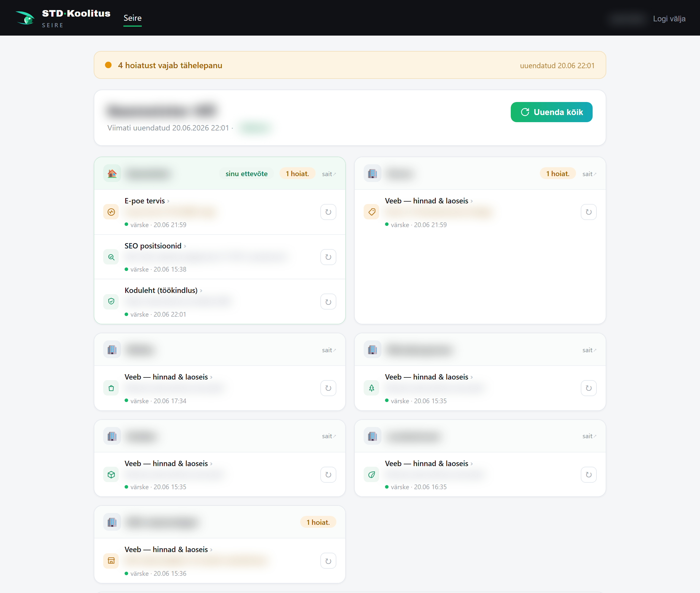Expand Koduleht (töökindlus) details

click(163, 290)
